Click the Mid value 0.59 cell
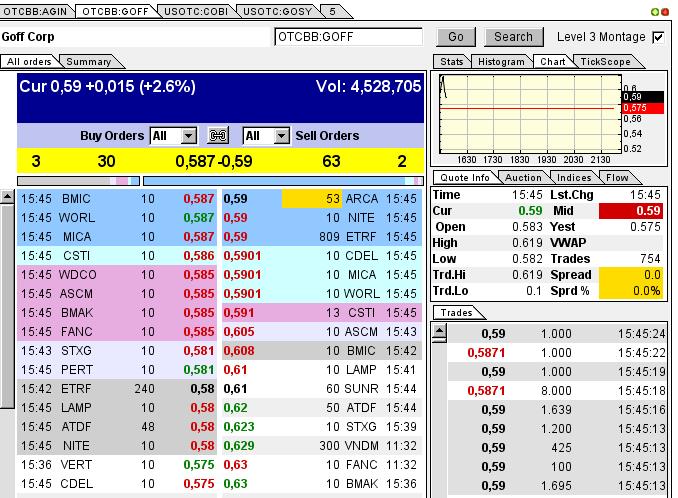Viewport: 678px width, 498px height. (x=631, y=211)
